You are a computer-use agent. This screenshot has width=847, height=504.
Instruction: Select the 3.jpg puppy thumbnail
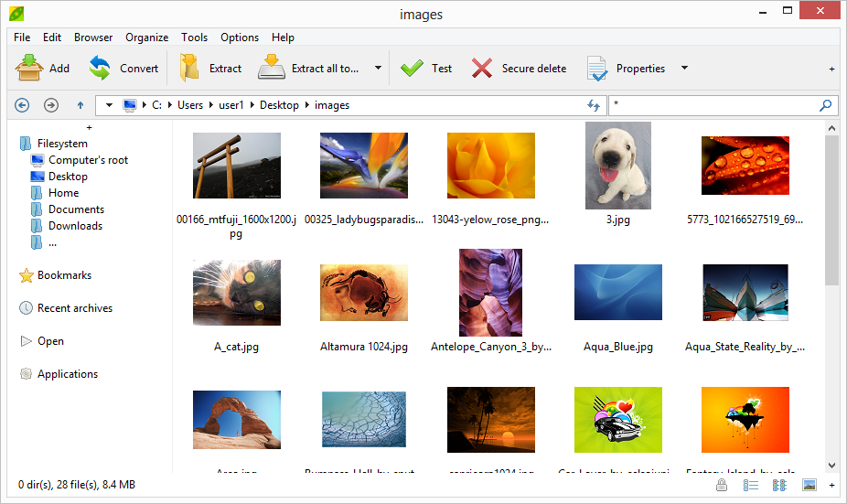pos(618,166)
